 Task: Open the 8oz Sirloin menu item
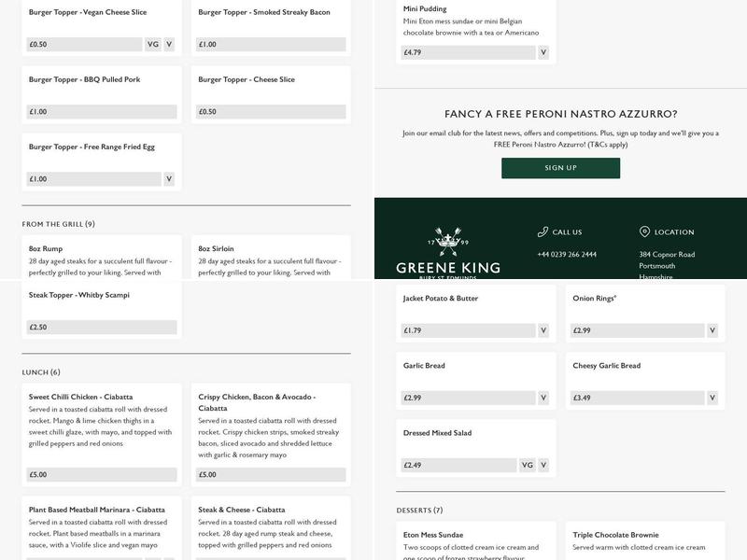216,249
